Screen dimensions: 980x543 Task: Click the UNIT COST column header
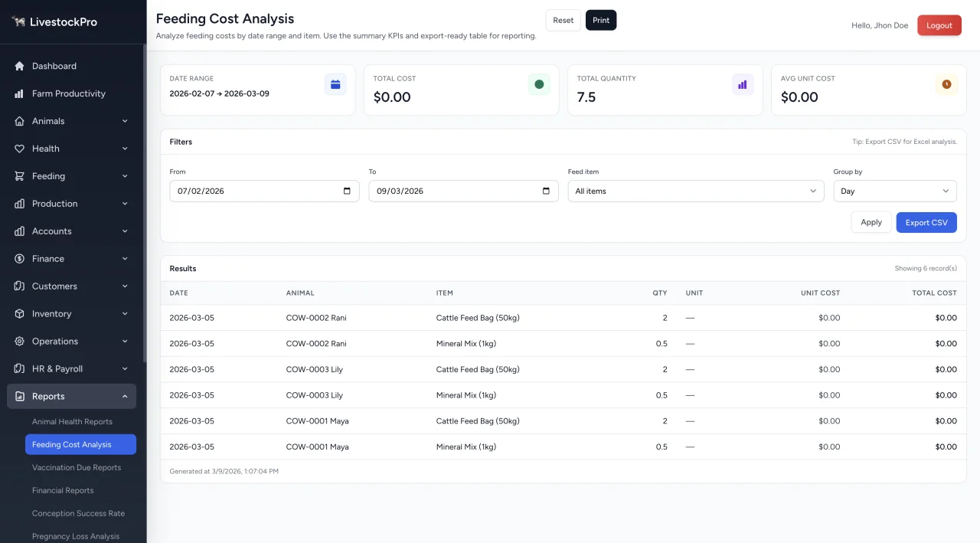pos(820,293)
